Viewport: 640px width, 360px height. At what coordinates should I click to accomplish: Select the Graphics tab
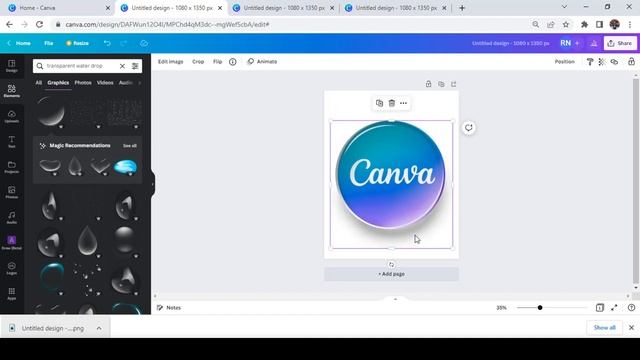tap(58, 82)
